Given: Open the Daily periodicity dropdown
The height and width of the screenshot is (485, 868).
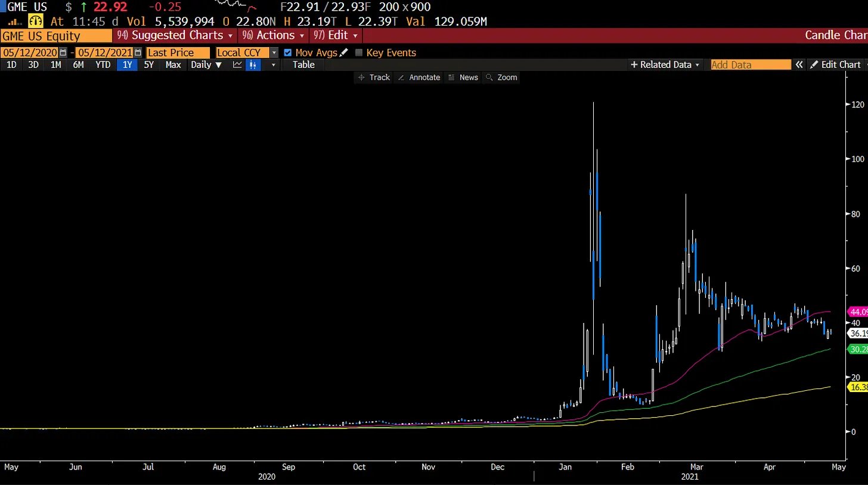Looking at the screenshot, I should pos(206,64).
